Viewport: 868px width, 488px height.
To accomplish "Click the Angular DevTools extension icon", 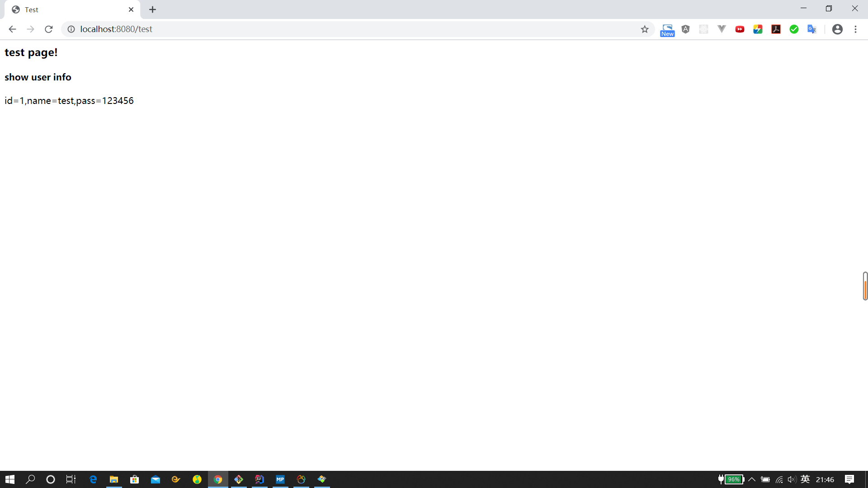I will pyautogui.click(x=685, y=29).
